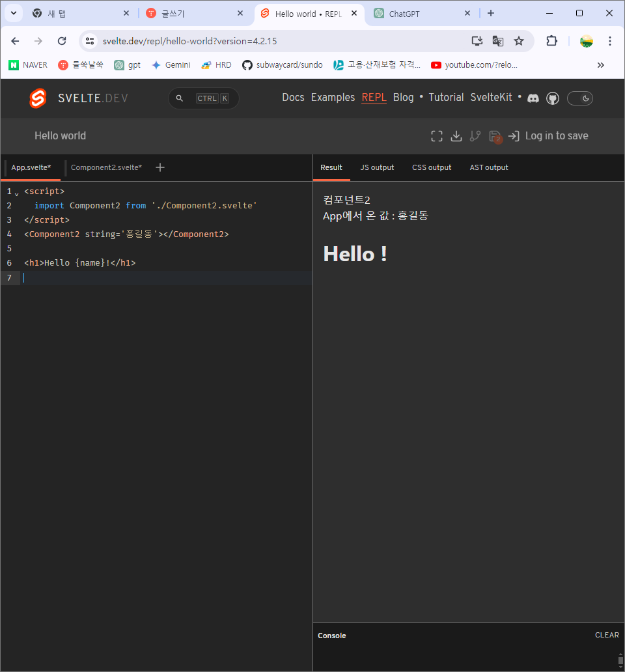Switch to the ChatGPT browser tab
The height and width of the screenshot is (672, 625).
click(x=423, y=13)
